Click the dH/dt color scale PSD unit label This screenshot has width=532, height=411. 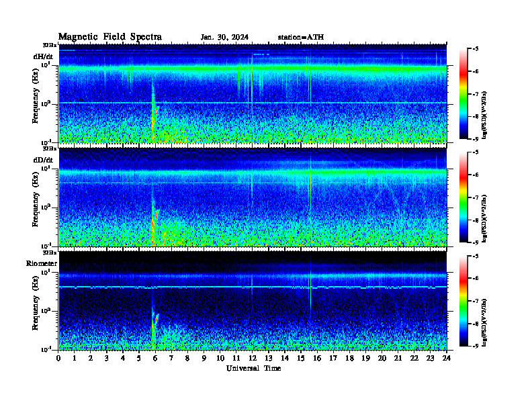[484, 115]
